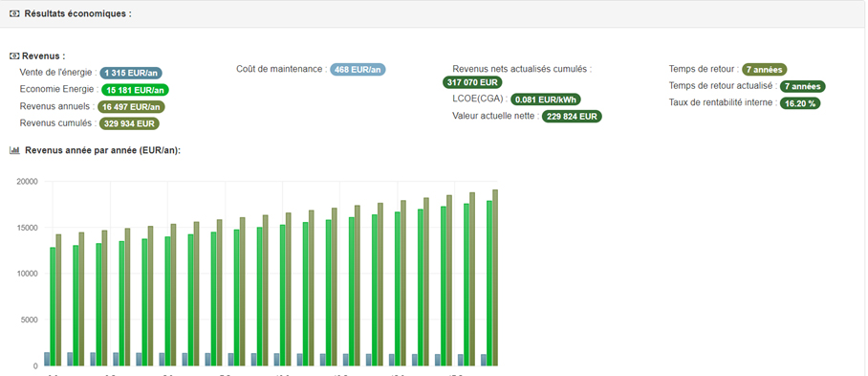Viewport: 868px width, 376px height.
Task: Click the bar chart icon beside Revenus année par année
Action: coord(15,150)
